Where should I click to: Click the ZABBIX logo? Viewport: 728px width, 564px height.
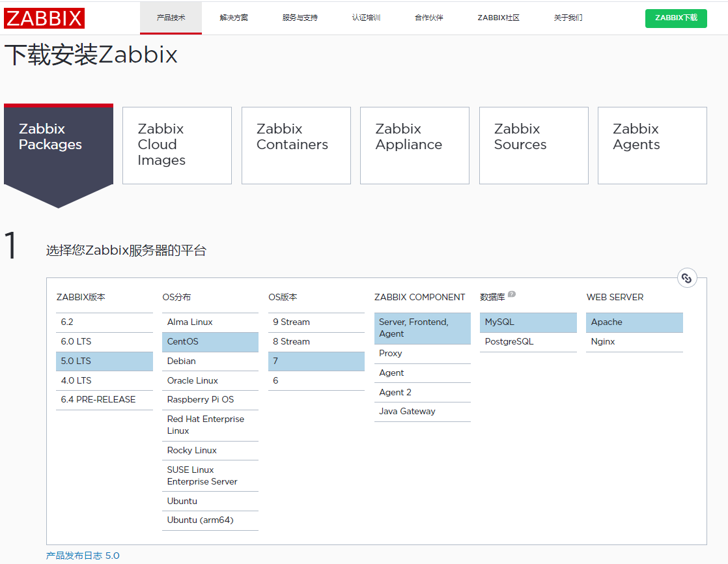pyautogui.click(x=44, y=18)
